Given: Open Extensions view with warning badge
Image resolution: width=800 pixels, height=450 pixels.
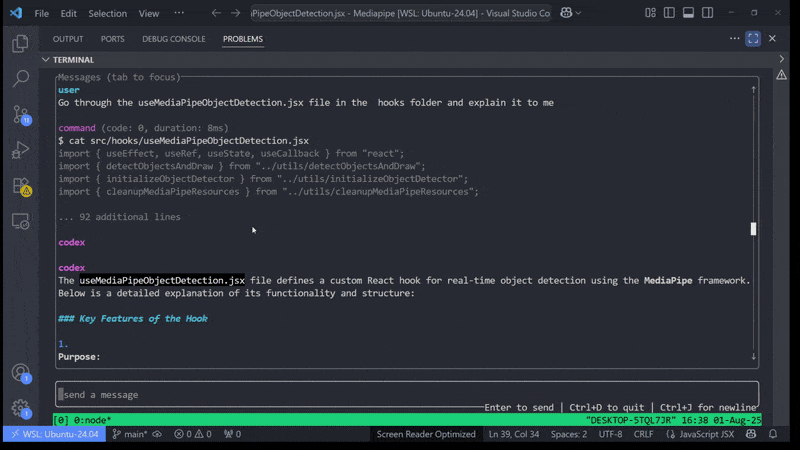Looking at the screenshot, I should point(21,186).
